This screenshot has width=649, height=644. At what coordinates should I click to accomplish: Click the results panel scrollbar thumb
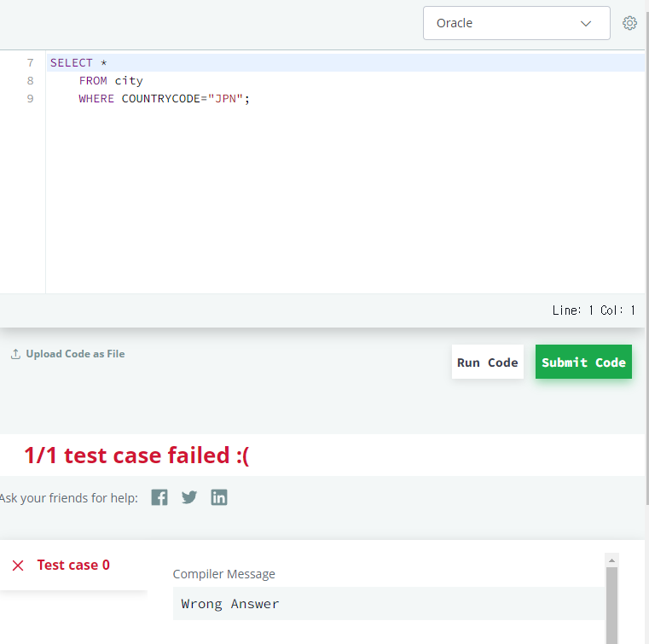coord(611,606)
